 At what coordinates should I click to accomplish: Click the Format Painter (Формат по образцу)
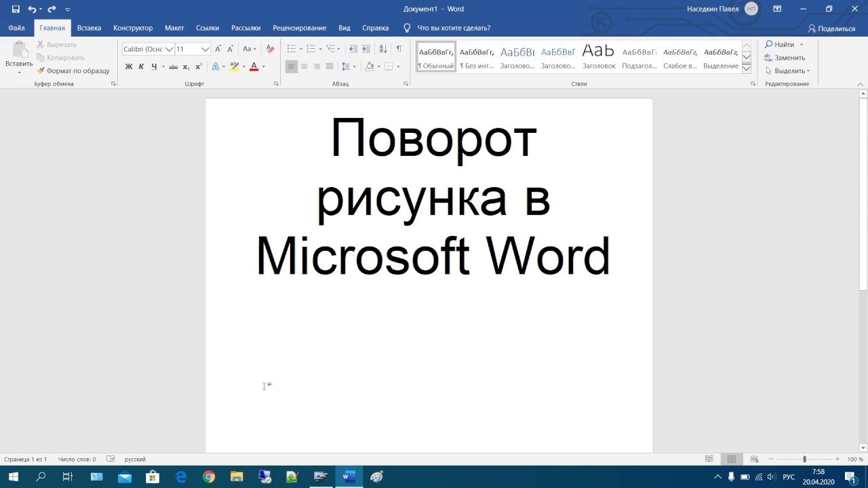pos(73,70)
